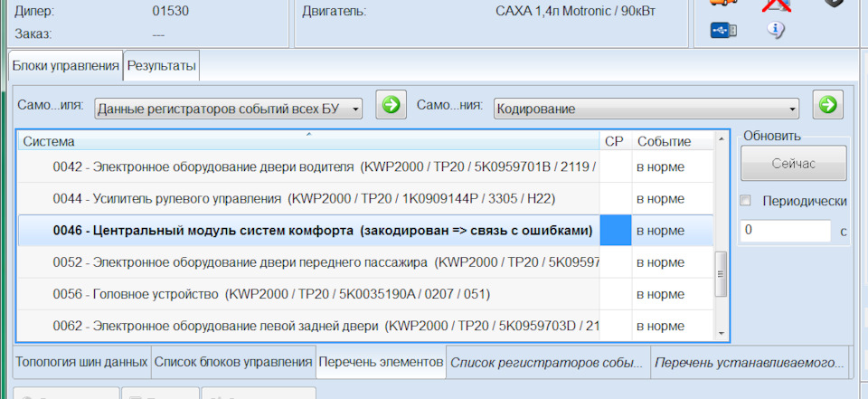The height and width of the screenshot is (399, 868).
Task: Click the Заказ label
Action: click(33, 33)
